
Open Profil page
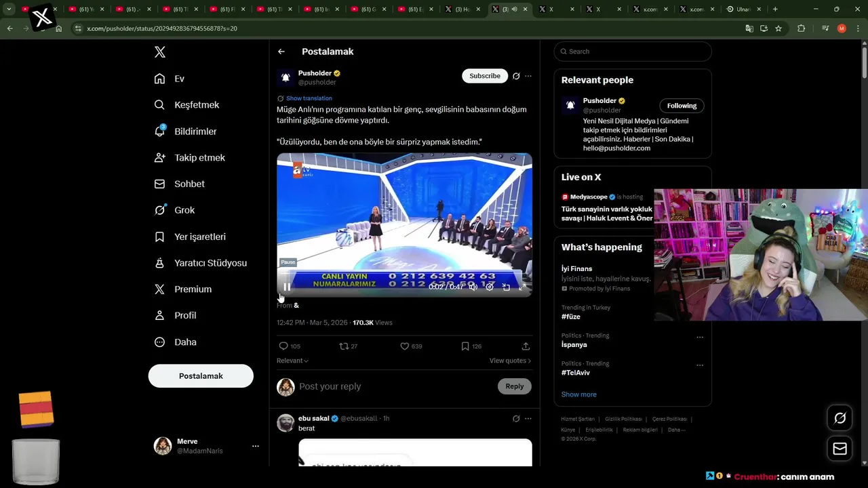coord(175,315)
